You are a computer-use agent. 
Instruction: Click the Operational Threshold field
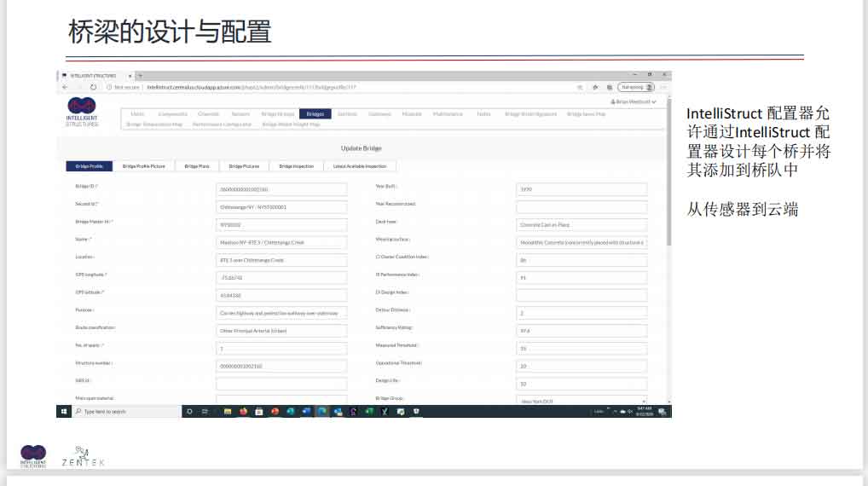[582, 367]
